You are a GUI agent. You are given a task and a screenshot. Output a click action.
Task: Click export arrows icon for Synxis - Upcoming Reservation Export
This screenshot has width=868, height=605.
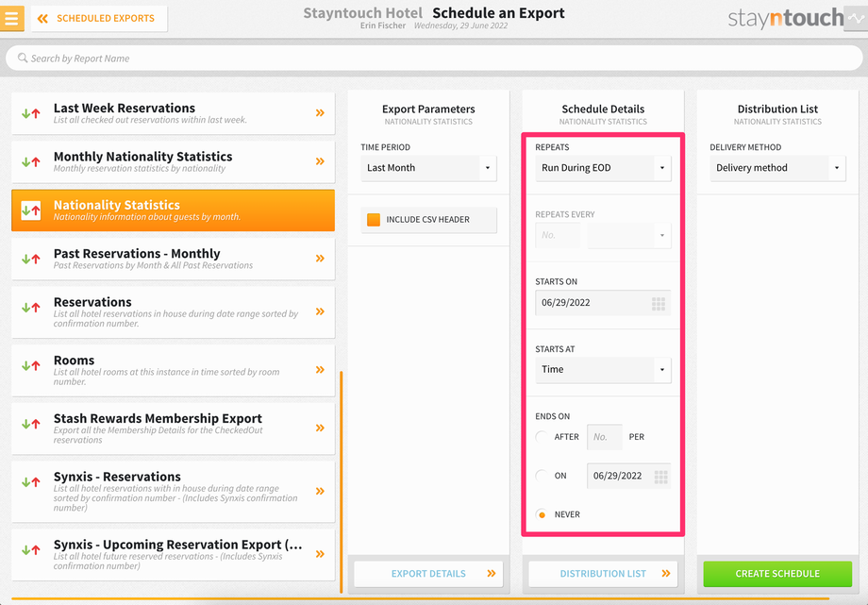tap(30, 550)
